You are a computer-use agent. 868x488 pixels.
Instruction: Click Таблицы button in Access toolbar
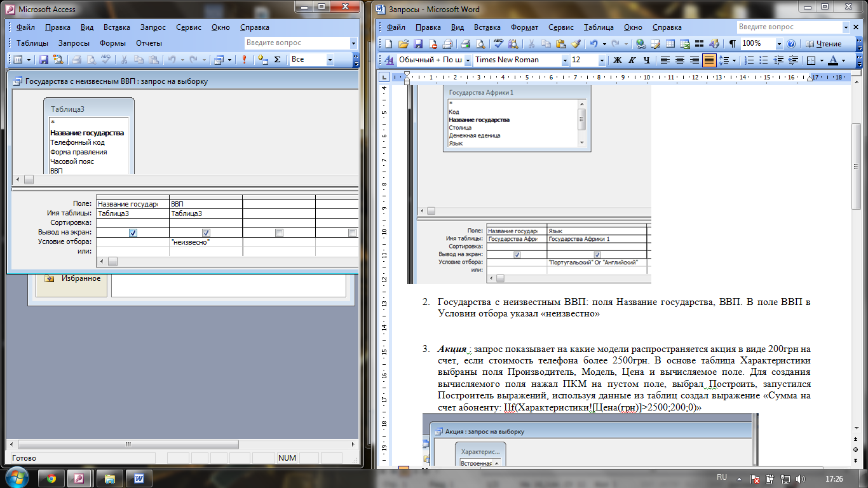pyautogui.click(x=32, y=43)
